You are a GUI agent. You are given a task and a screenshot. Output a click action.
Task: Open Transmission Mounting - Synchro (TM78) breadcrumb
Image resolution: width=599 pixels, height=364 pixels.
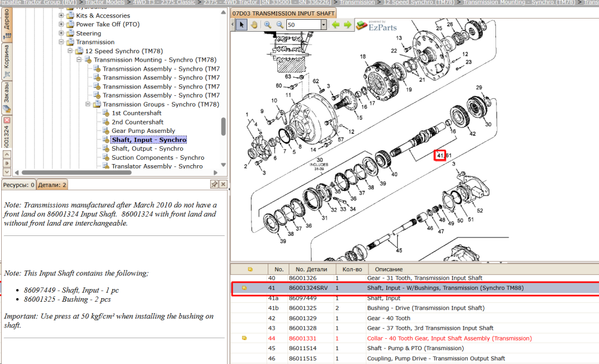point(519,2)
